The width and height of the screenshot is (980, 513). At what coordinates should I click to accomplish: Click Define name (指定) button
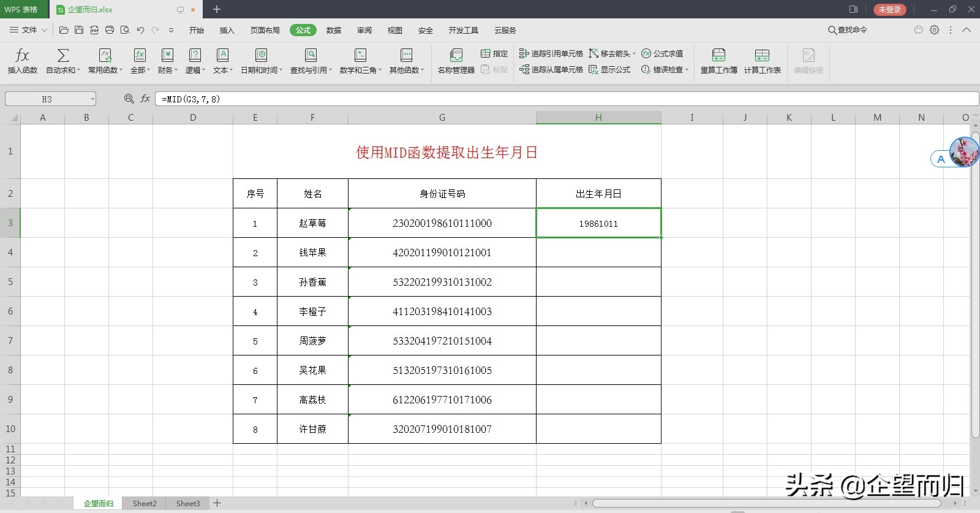click(494, 54)
